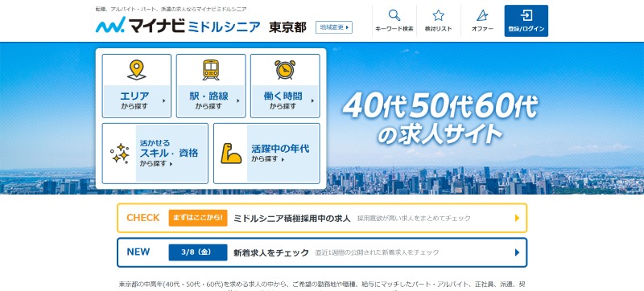Open the オファー paper plane icon
Viewport: 644px width, 291px height.
point(482,15)
